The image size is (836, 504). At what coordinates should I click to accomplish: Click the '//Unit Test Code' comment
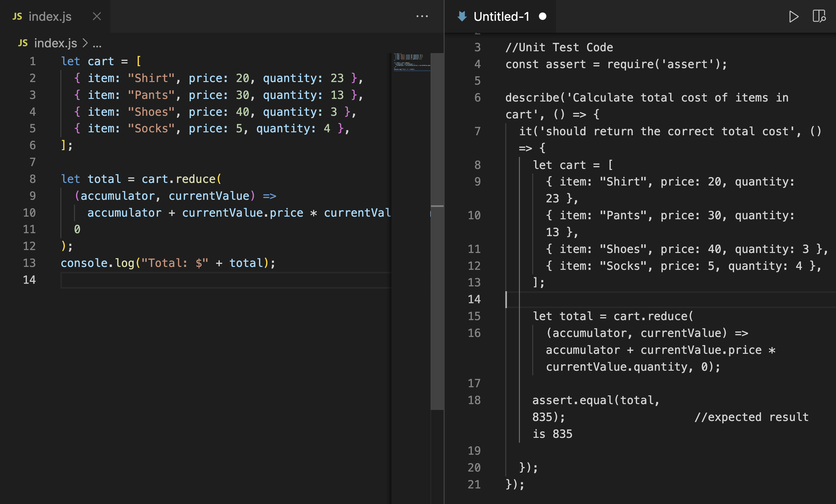point(559,47)
